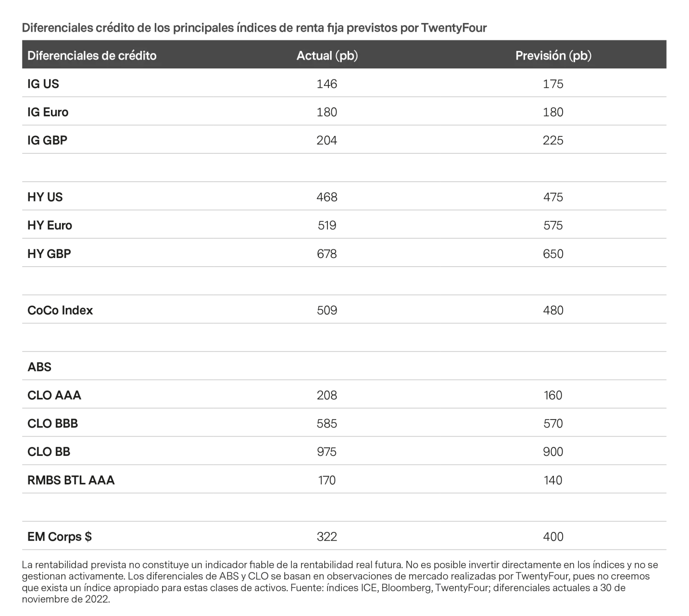This screenshot has height=616, width=689.
Task: Click the 'CoCo Index' row label
Action: 60,310
